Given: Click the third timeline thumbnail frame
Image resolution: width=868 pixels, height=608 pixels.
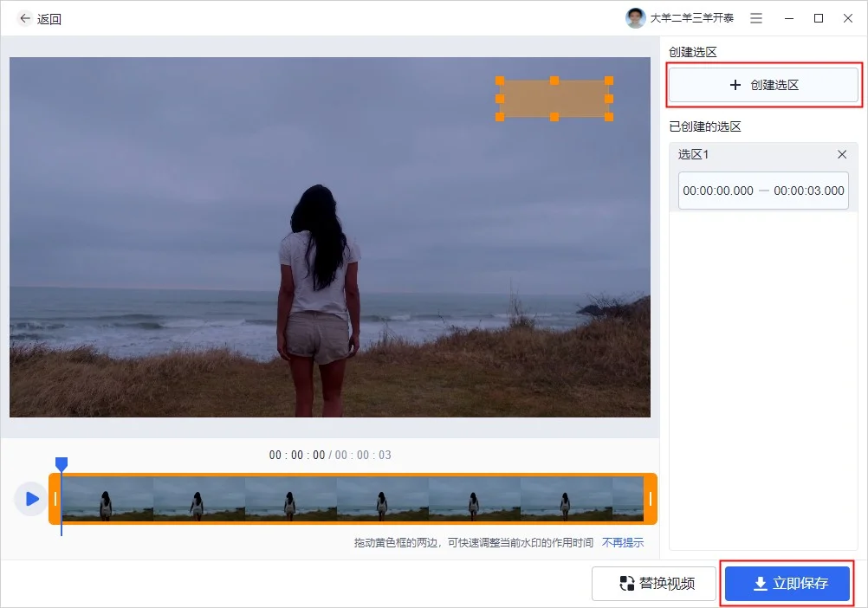Looking at the screenshot, I should pyautogui.click(x=290, y=499).
